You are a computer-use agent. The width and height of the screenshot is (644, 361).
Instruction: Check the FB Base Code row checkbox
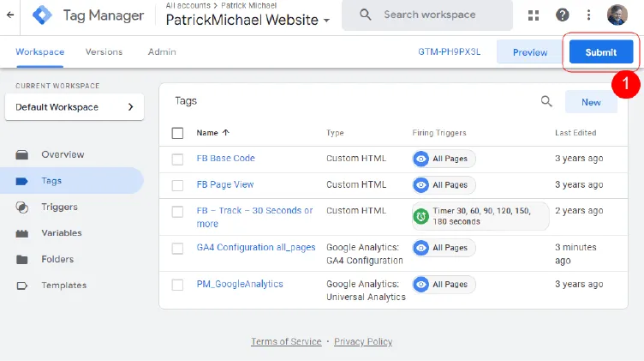click(177, 159)
